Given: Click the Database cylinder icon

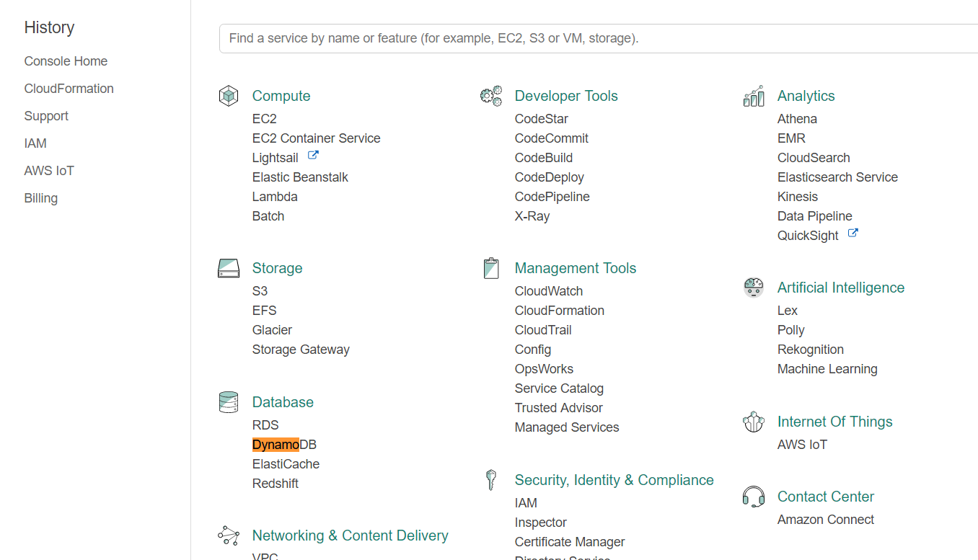Looking at the screenshot, I should (229, 402).
